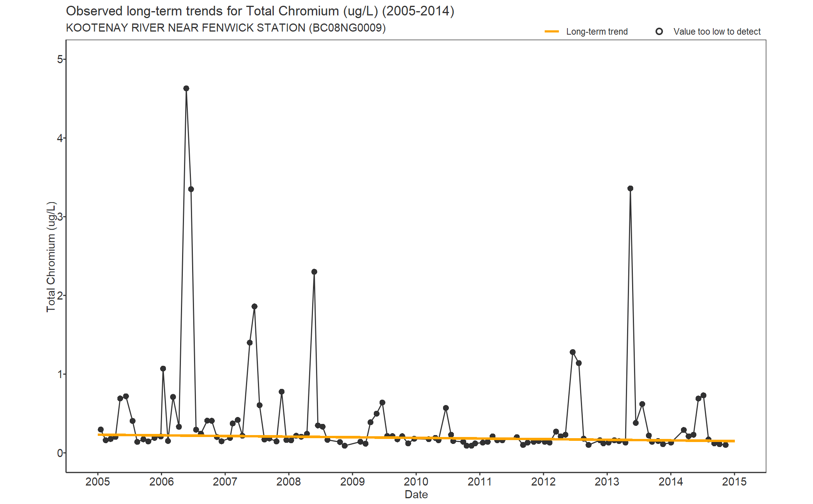Click the 2013 peak data point near 3.4
This screenshot has height=504, width=813.
tap(630, 188)
